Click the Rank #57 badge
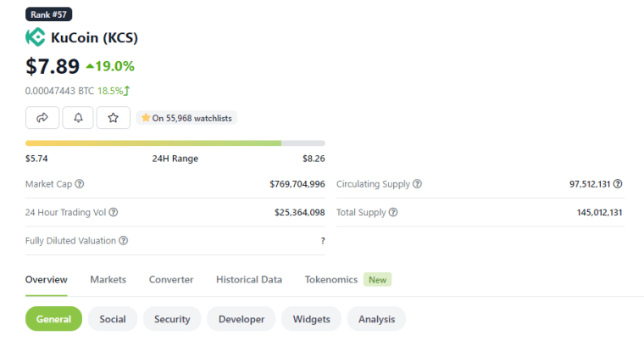This screenshot has height=341, width=644. coord(49,14)
